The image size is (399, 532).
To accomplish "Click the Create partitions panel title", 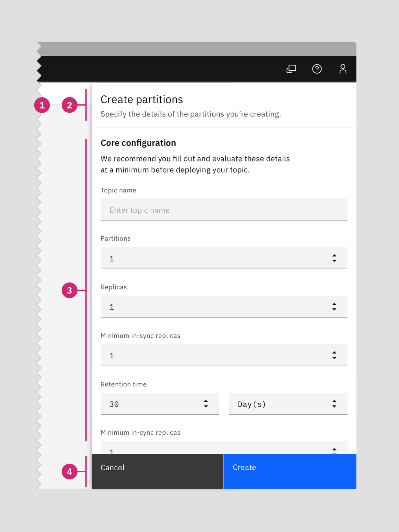I will click(141, 99).
